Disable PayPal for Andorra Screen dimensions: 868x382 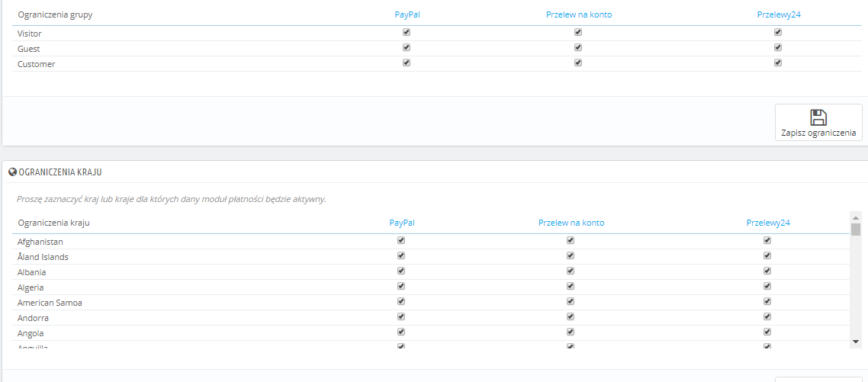[401, 316]
